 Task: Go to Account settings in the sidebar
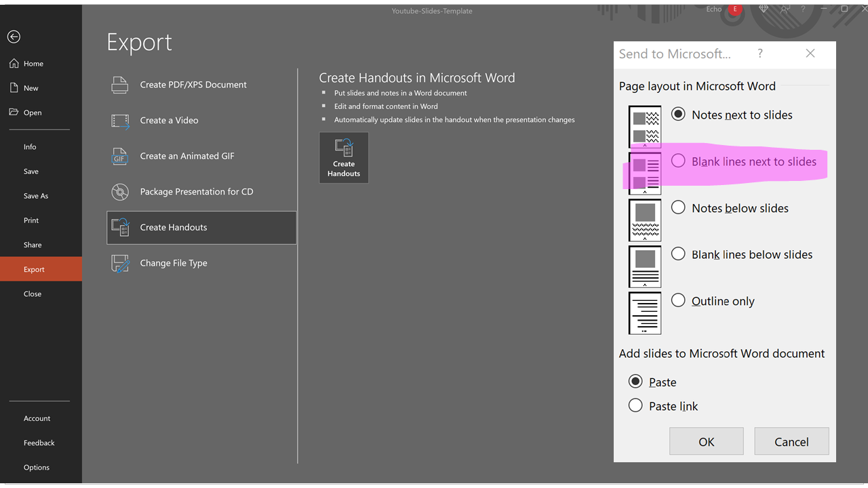click(x=37, y=418)
